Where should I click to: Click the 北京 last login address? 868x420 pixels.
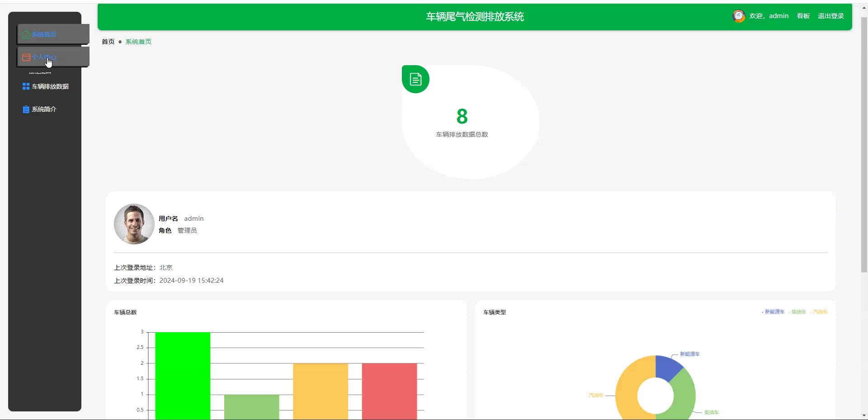point(166,267)
